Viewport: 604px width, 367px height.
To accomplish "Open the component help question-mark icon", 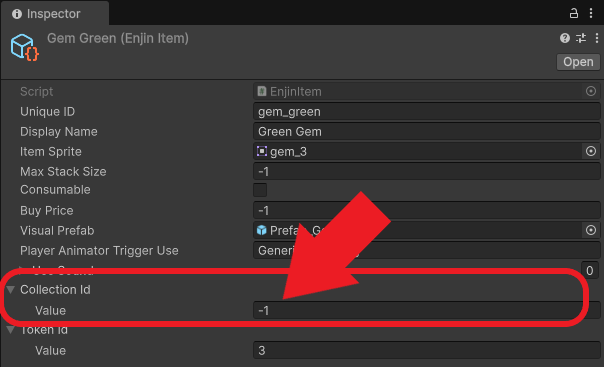I will click(x=565, y=38).
